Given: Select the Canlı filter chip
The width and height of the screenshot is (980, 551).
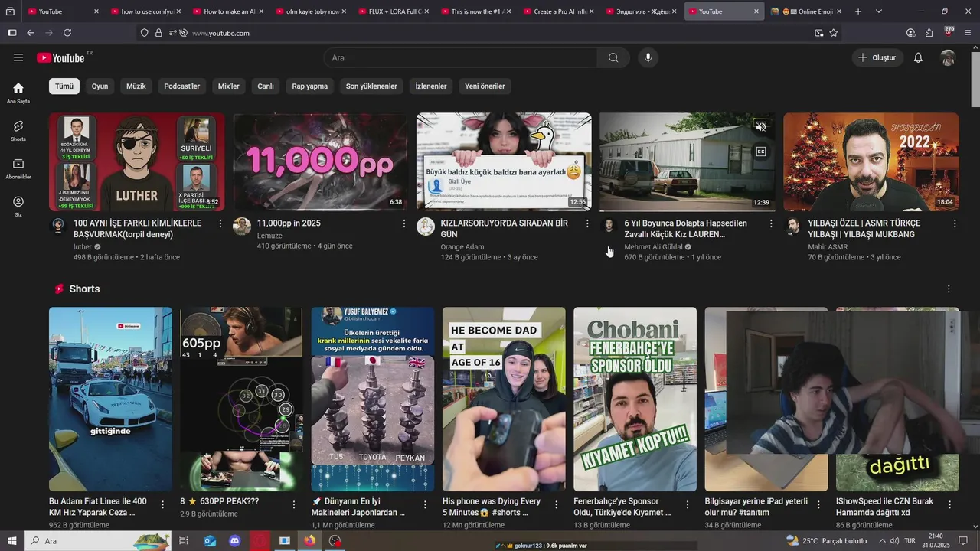Looking at the screenshot, I should (266, 86).
